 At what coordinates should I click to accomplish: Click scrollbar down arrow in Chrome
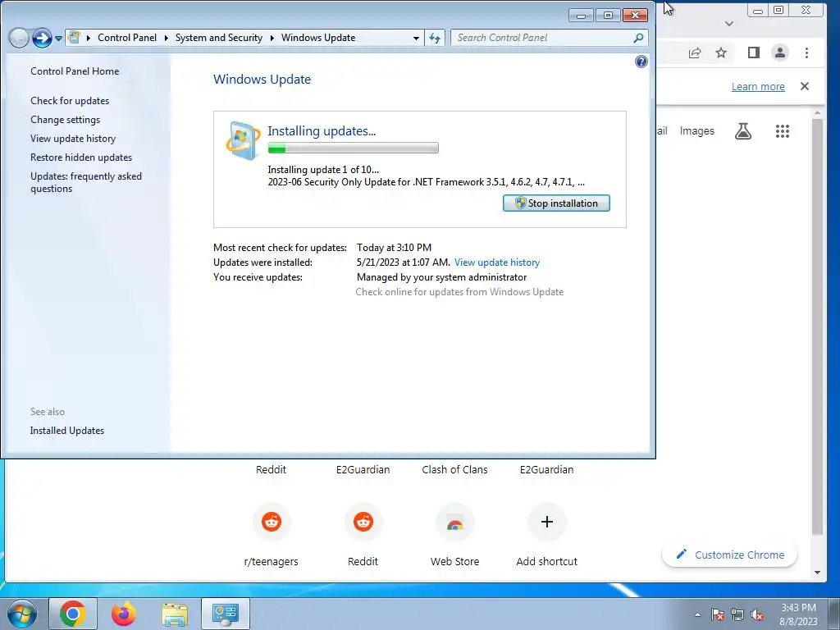click(818, 573)
